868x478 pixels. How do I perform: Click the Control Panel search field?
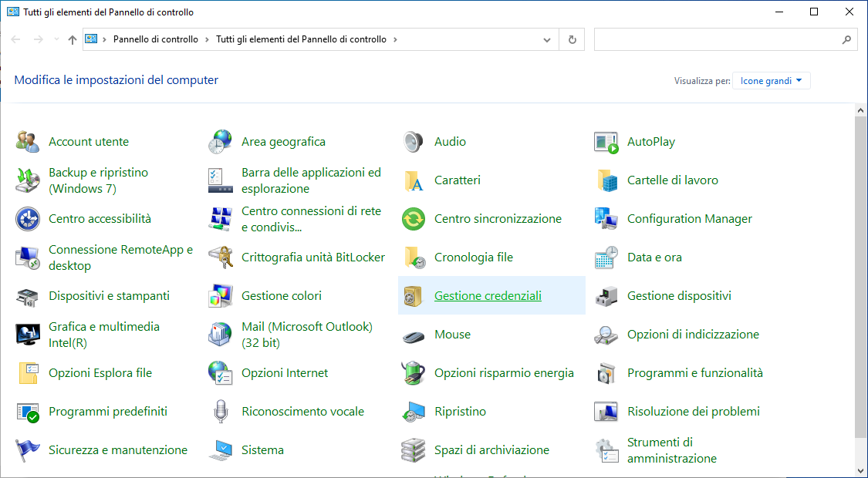tap(726, 40)
